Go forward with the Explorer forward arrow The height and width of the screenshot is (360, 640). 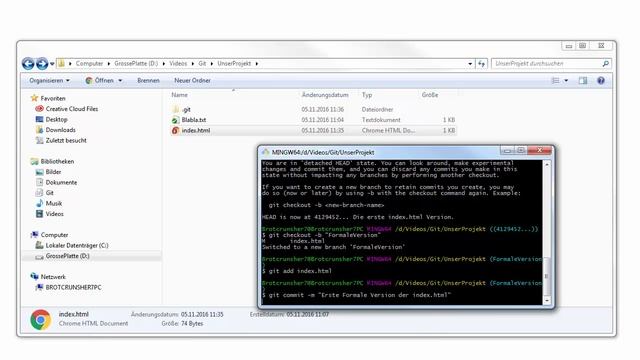[42, 64]
